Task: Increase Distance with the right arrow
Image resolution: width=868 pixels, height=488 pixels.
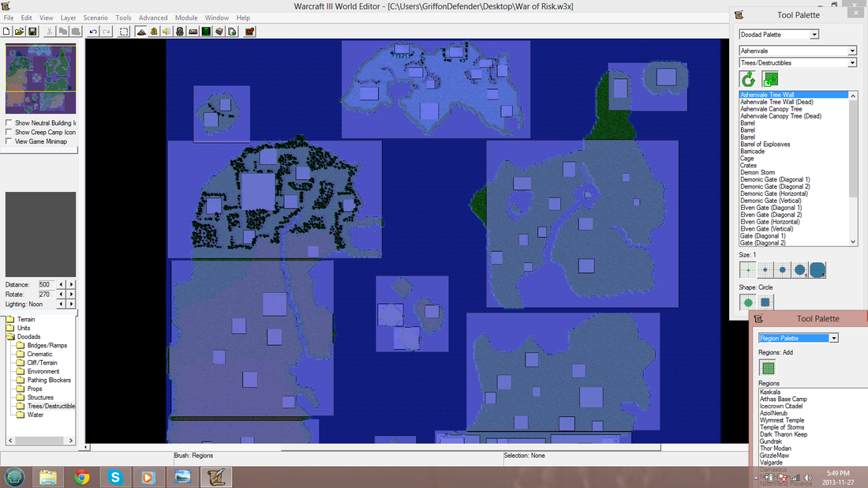Action: pos(71,285)
